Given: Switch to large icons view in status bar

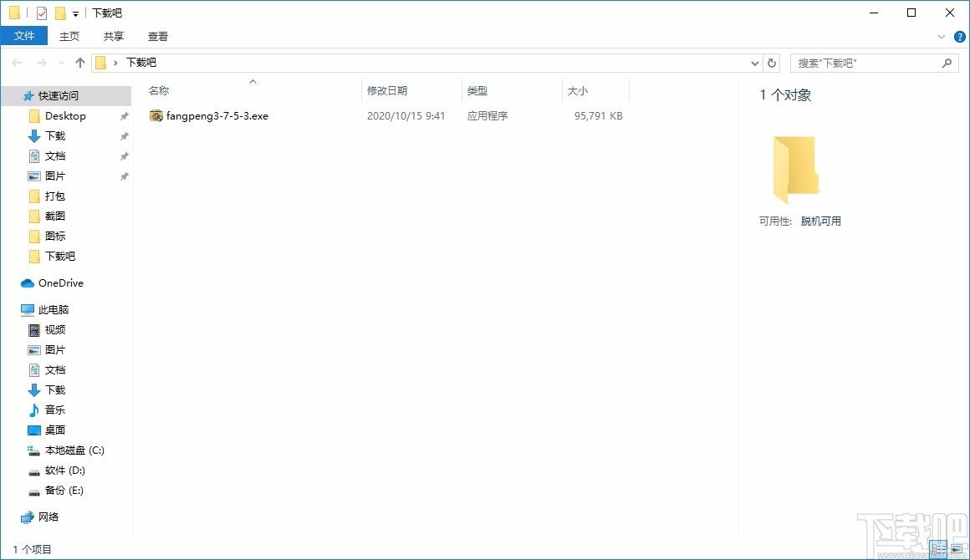Looking at the screenshot, I should pos(957,548).
